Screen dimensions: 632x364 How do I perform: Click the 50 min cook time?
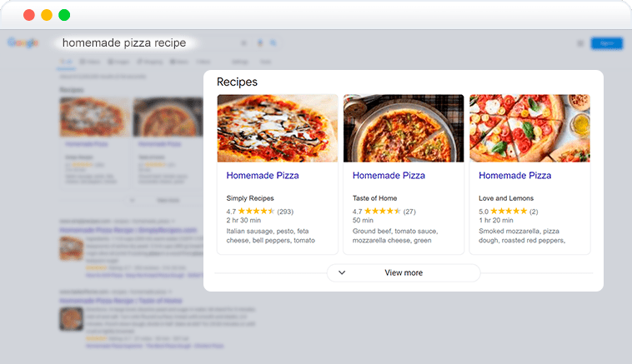[x=363, y=220]
